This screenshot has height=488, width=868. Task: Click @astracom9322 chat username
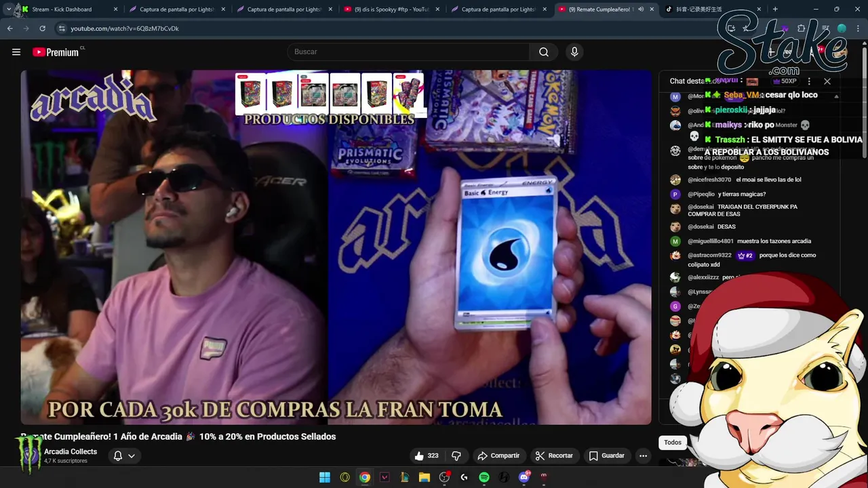(709, 256)
